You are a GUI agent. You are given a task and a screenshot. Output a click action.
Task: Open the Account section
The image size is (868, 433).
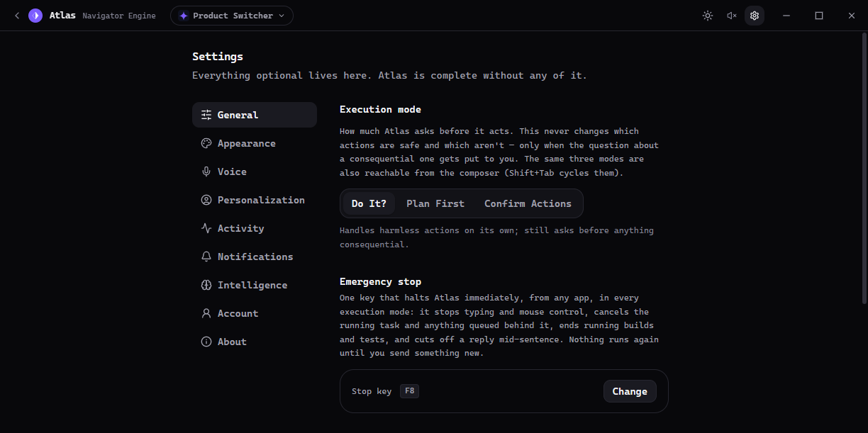point(255,313)
